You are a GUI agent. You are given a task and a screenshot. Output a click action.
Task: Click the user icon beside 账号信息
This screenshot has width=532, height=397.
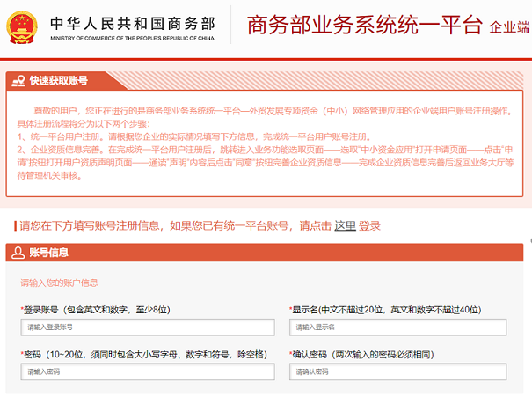click(18, 253)
